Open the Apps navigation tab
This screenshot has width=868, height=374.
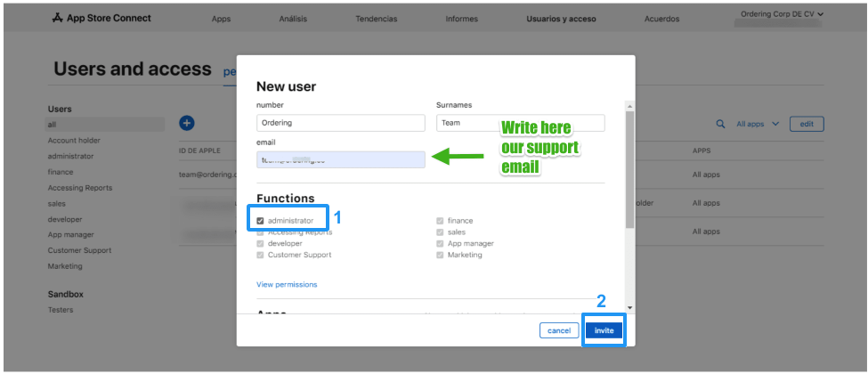[221, 19]
